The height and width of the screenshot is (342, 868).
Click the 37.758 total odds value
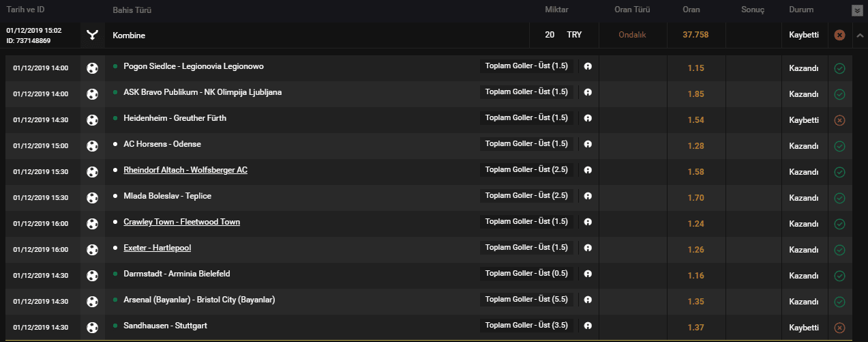695,35
